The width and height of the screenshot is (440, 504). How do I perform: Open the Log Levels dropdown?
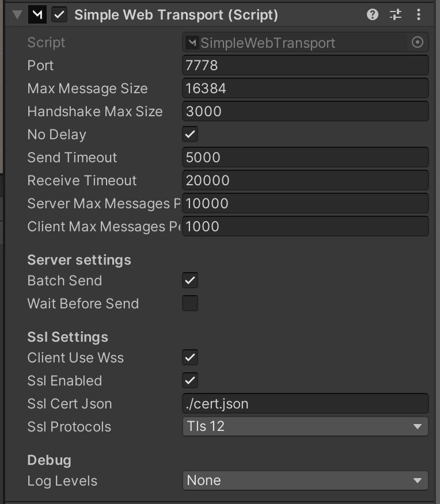[x=305, y=480]
